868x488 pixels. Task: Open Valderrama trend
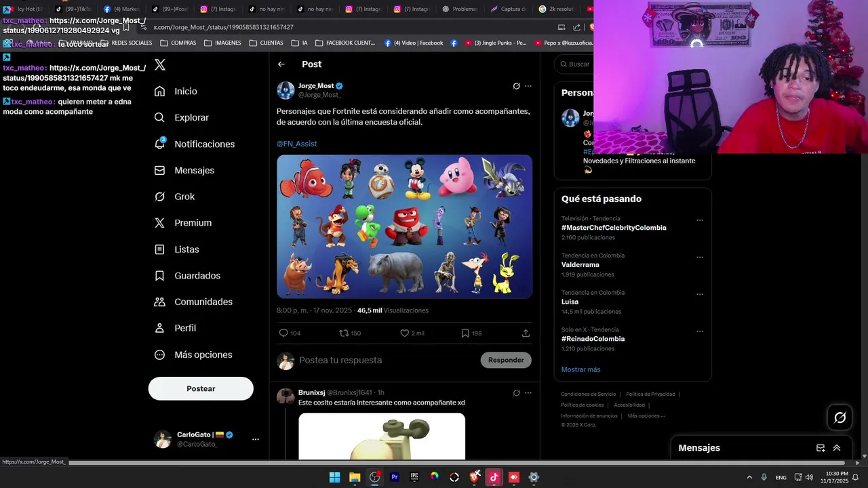tap(580, 264)
